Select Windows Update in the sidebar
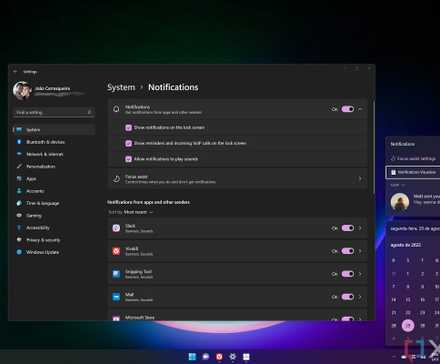Viewport: 440px width, 364px height. (x=54, y=252)
